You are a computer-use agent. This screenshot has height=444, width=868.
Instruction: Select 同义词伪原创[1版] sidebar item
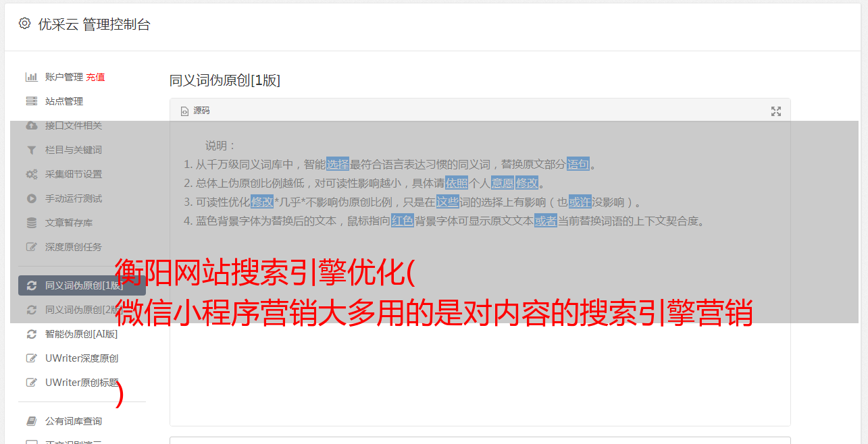tap(82, 285)
